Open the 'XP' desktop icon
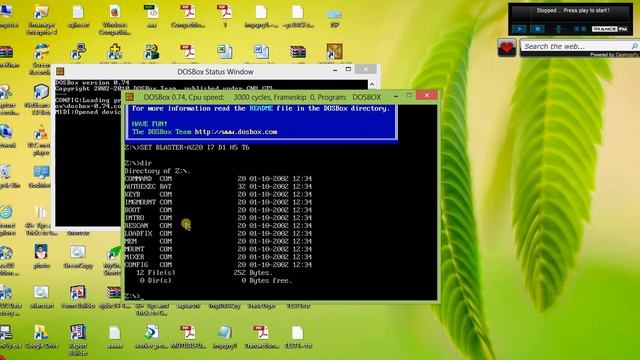 click(x=334, y=17)
